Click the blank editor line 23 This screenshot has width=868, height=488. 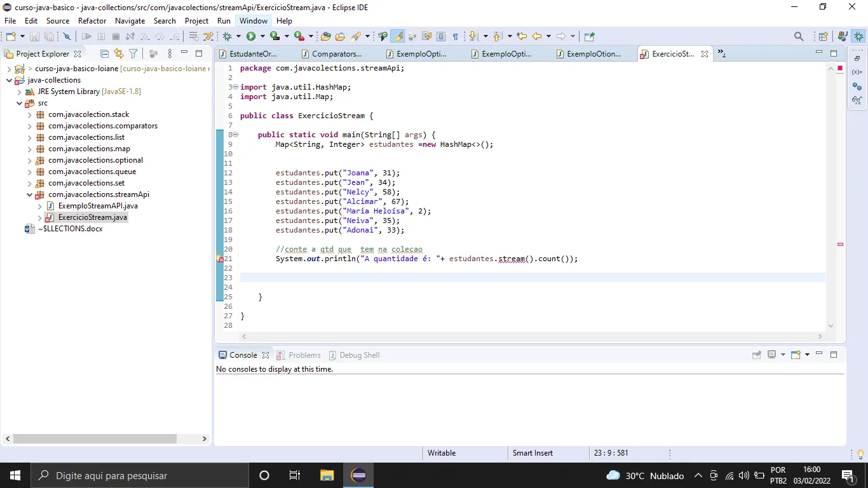point(532,278)
